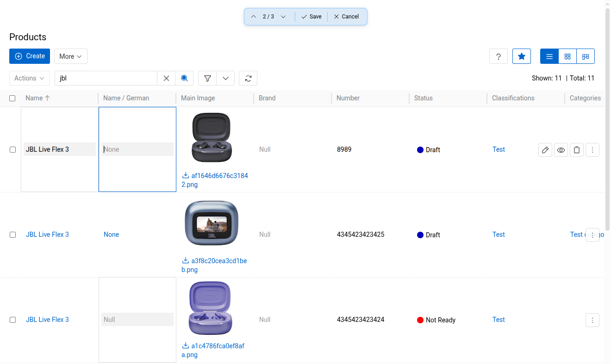This screenshot has width=611, height=364.
Task: Expand filter options dropdown arrow
Action: click(x=225, y=78)
